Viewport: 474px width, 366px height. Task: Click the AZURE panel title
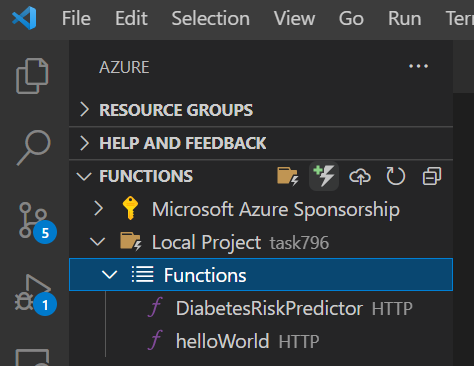[124, 67]
